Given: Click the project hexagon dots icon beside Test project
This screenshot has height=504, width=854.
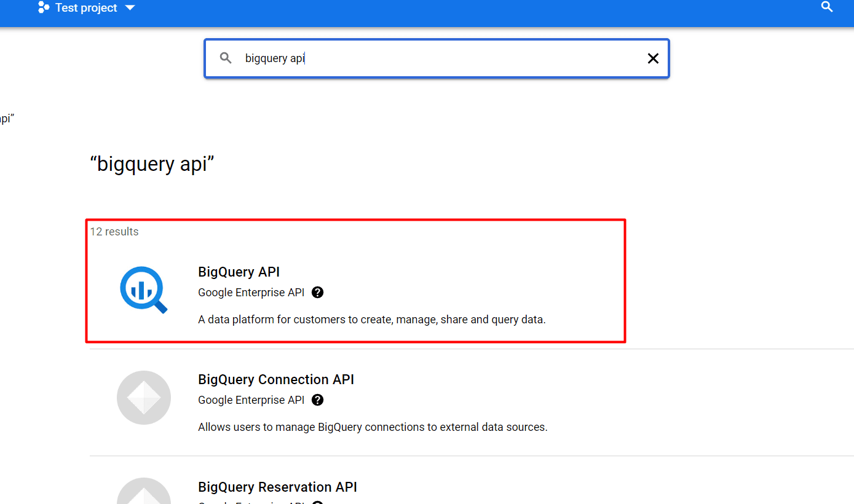Looking at the screenshot, I should pyautogui.click(x=43, y=8).
